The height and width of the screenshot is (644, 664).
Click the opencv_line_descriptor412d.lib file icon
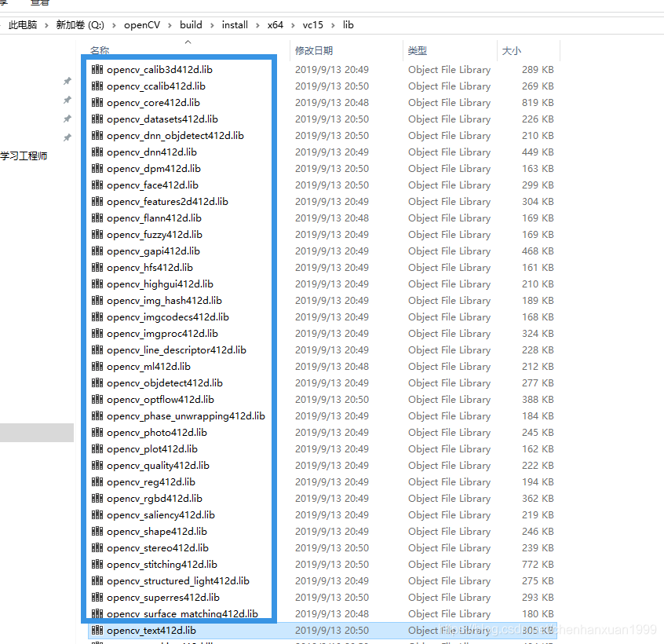coord(97,350)
